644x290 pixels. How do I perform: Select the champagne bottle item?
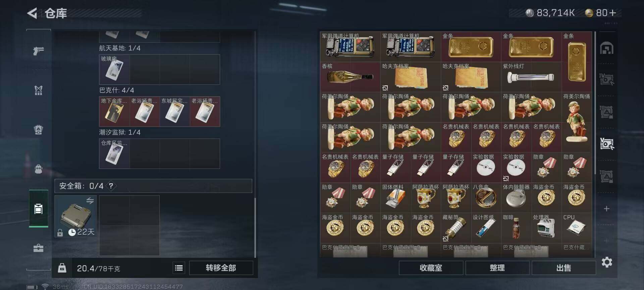tap(350, 77)
